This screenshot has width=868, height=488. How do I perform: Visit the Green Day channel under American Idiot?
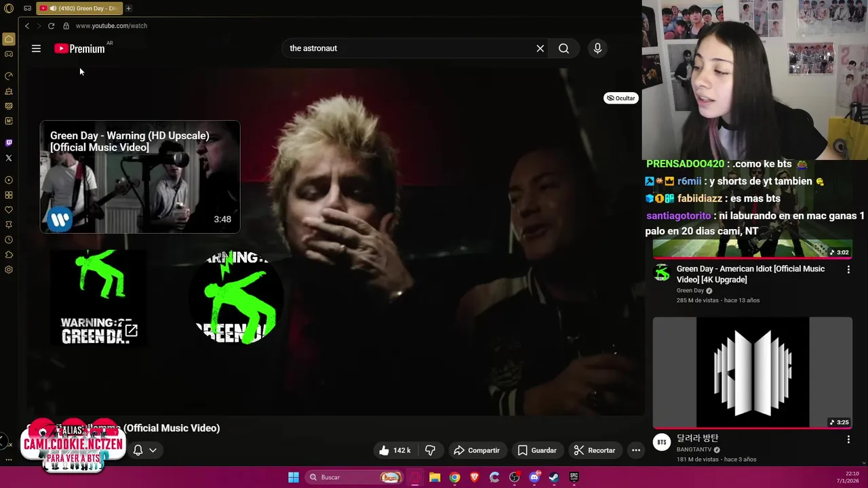click(690, 291)
